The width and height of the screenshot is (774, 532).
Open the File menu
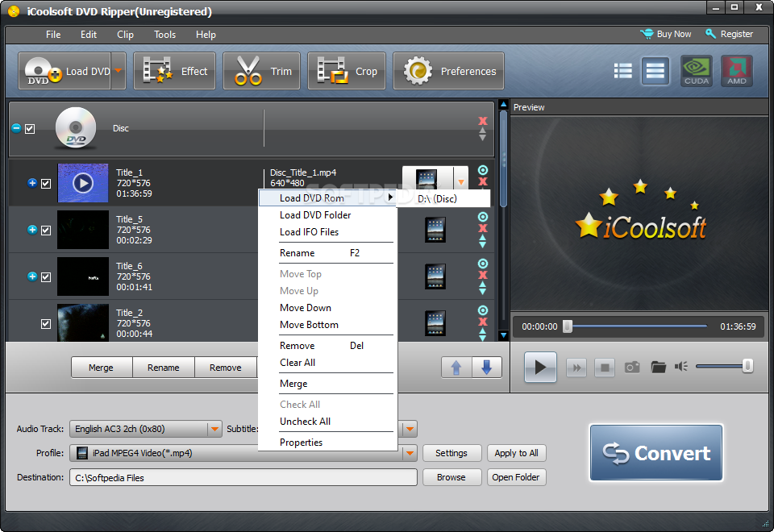53,35
